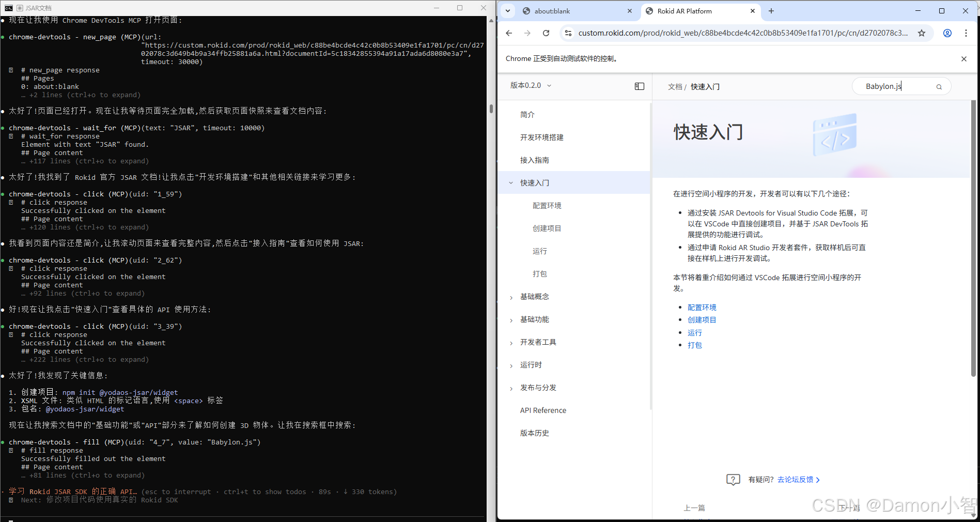This screenshot has width=980, height=522.
Task: Select 运行 sidebar sub-item
Action: coord(540,251)
